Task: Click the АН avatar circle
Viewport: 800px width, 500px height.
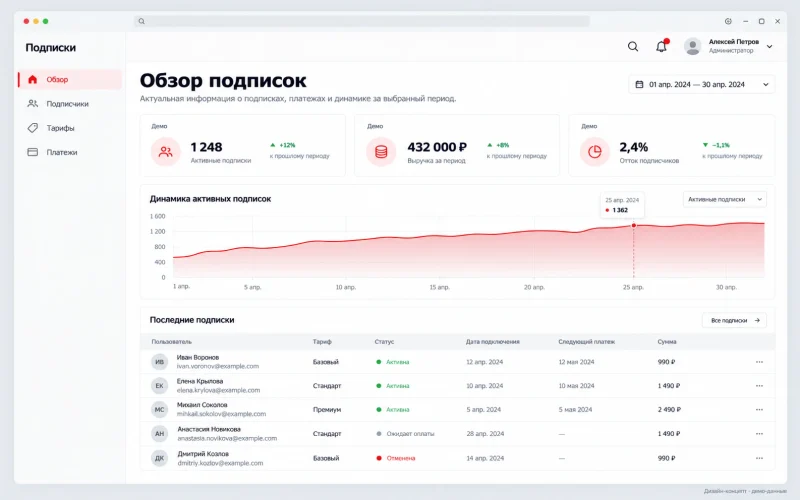Action: pos(160,434)
